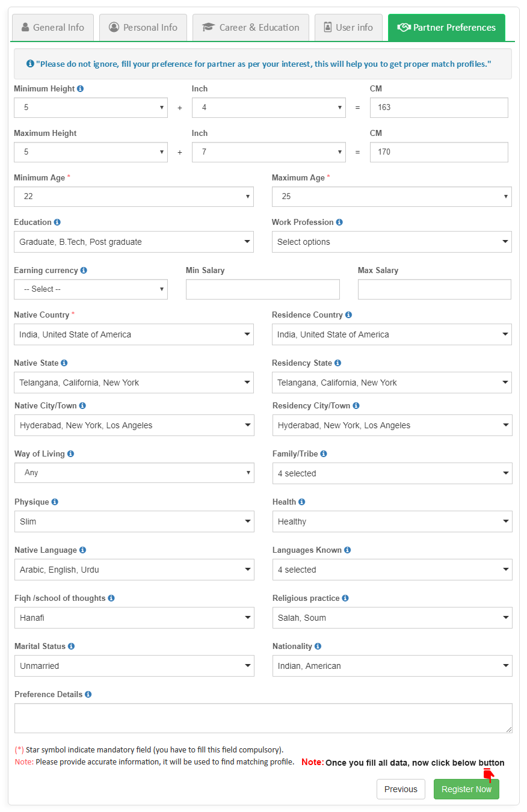Click the info icon next to Religious practice

tap(345, 598)
